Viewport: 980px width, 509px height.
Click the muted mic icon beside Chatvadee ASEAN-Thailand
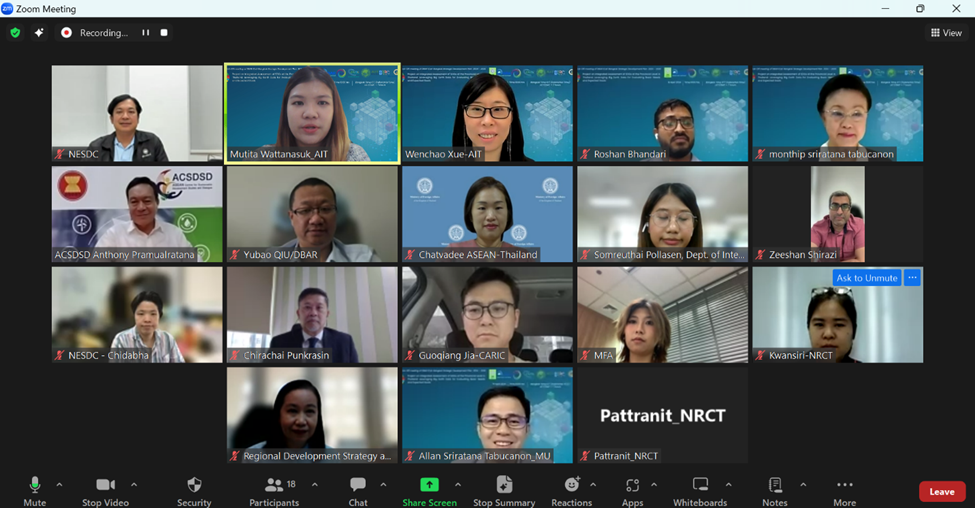pos(410,254)
